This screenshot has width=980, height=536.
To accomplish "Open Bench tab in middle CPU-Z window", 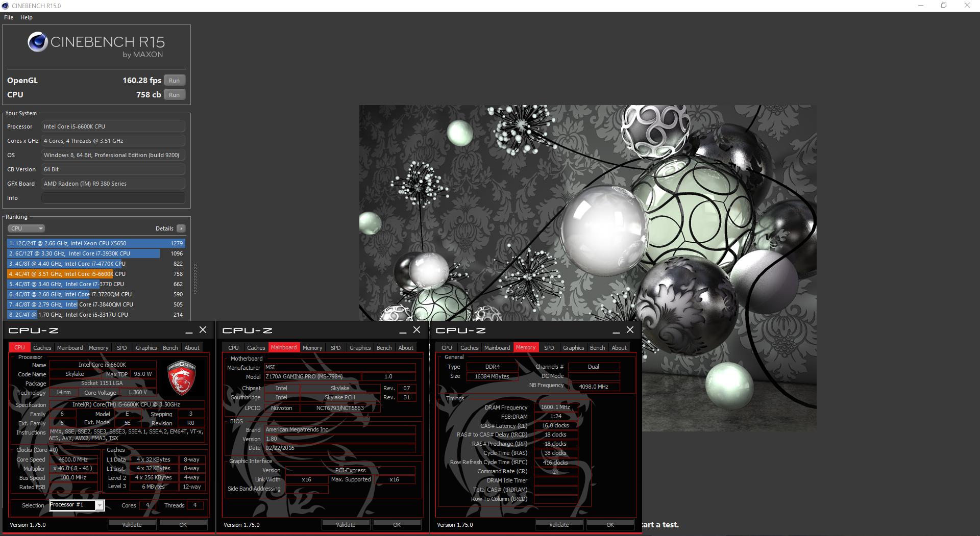I will tap(384, 348).
